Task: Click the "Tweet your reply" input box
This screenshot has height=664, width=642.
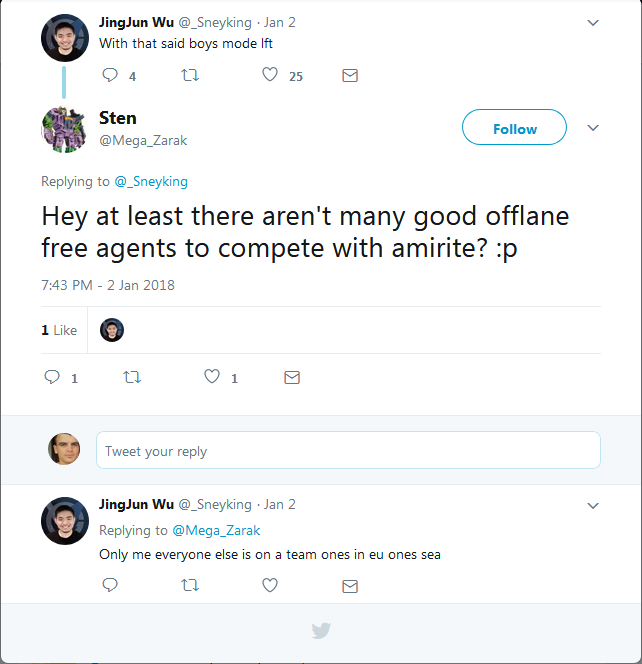Action: [348, 450]
